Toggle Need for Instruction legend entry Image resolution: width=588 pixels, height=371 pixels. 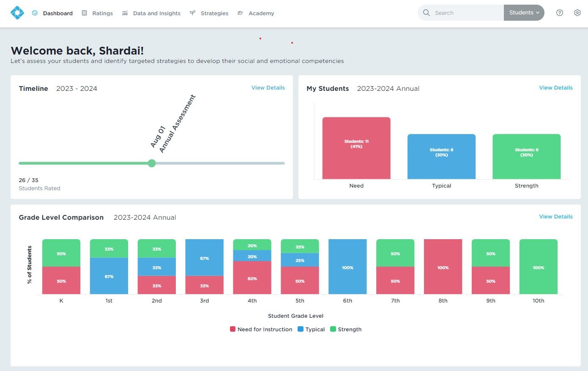pos(261,329)
